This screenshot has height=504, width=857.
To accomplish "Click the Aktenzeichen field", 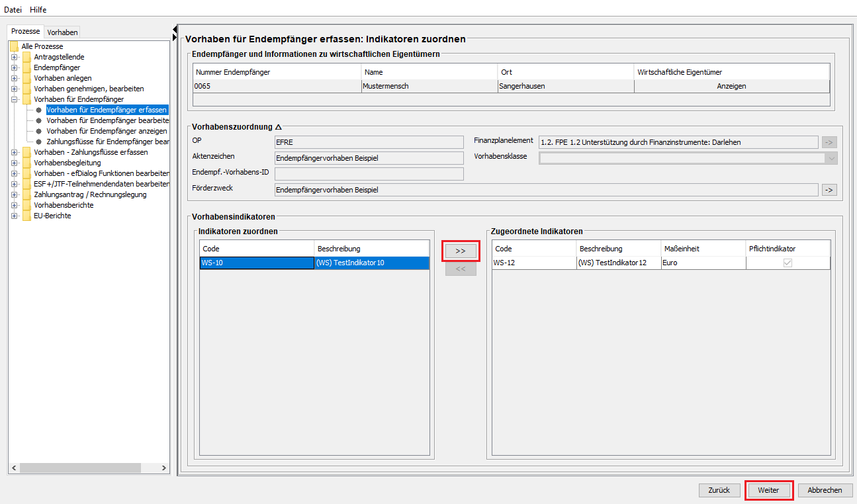I will coord(369,158).
